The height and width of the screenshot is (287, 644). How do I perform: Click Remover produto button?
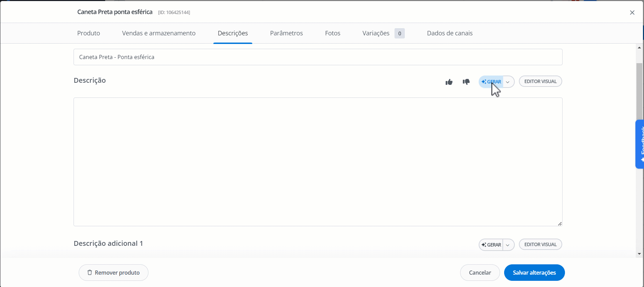pyautogui.click(x=113, y=273)
